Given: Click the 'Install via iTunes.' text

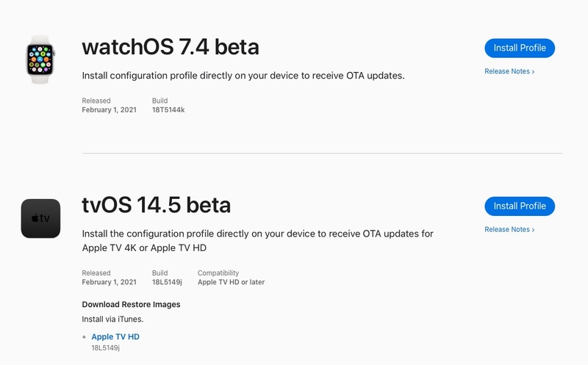Looking at the screenshot, I should [112, 319].
